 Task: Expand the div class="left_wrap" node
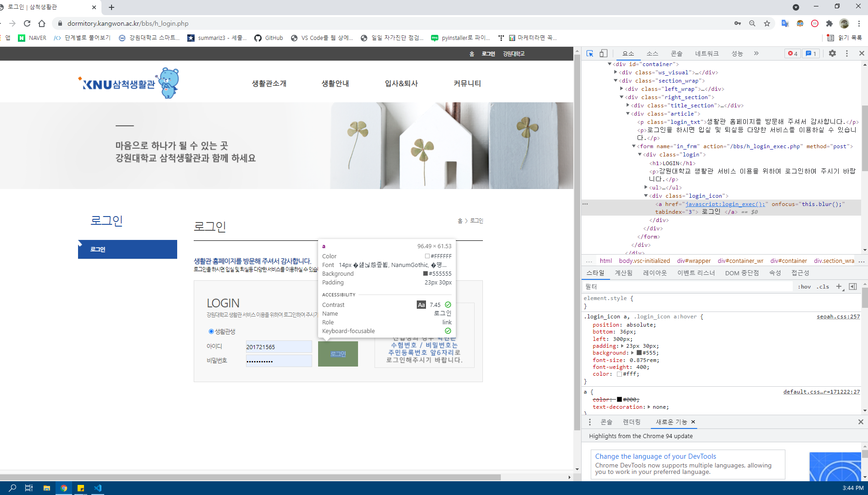(622, 89)
